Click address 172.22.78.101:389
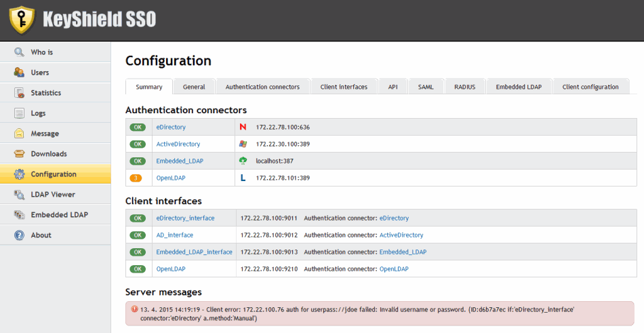644x333 pixels. point(283,178)
